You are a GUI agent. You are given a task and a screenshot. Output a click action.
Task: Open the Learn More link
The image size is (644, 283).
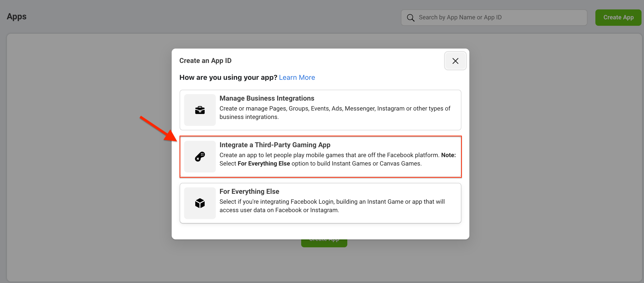[x=296, y=77]
